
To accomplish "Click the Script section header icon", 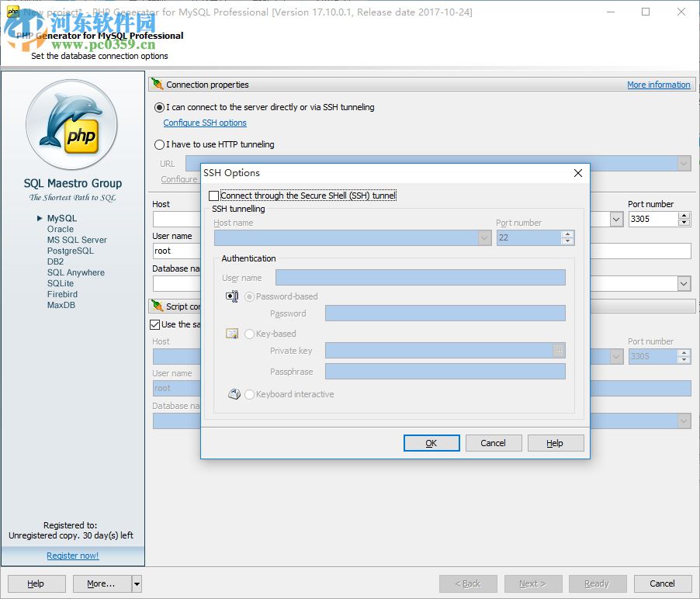I will tap(155, 306).
